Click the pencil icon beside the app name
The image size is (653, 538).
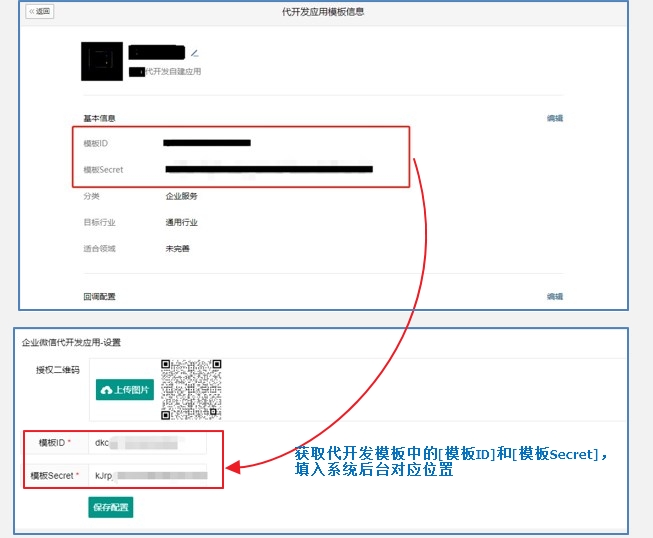[195, 52]
